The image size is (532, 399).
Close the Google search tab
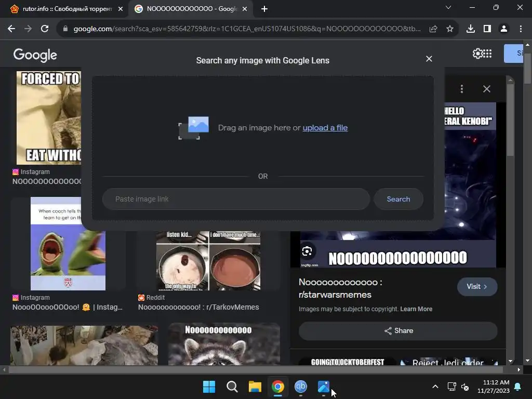point(245,9)
